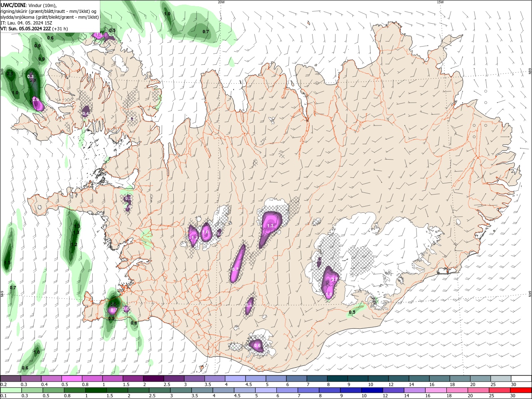Click the pink 1.3 snowfall value on the map
This screenshot has height=399, width=532.
270,226
